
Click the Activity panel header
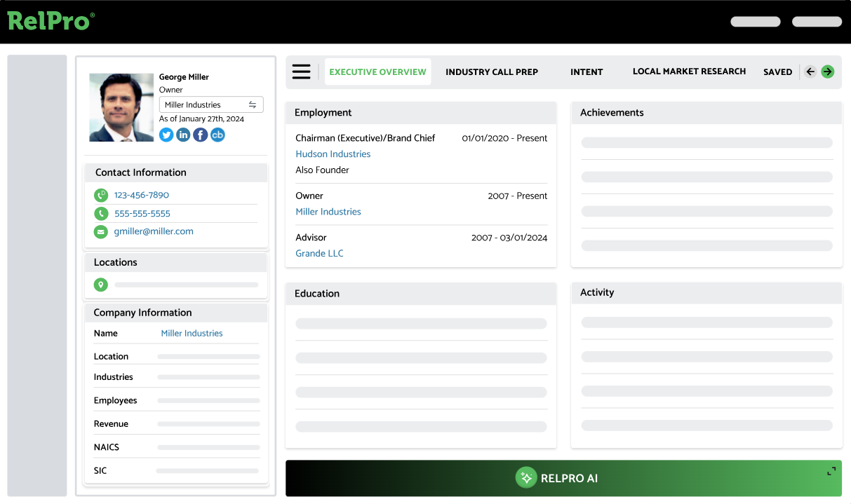706,293
